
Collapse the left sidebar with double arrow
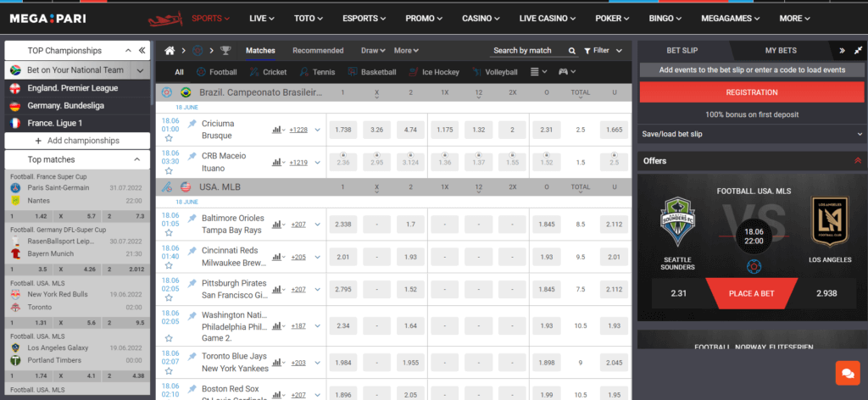[x=142, y=50]
